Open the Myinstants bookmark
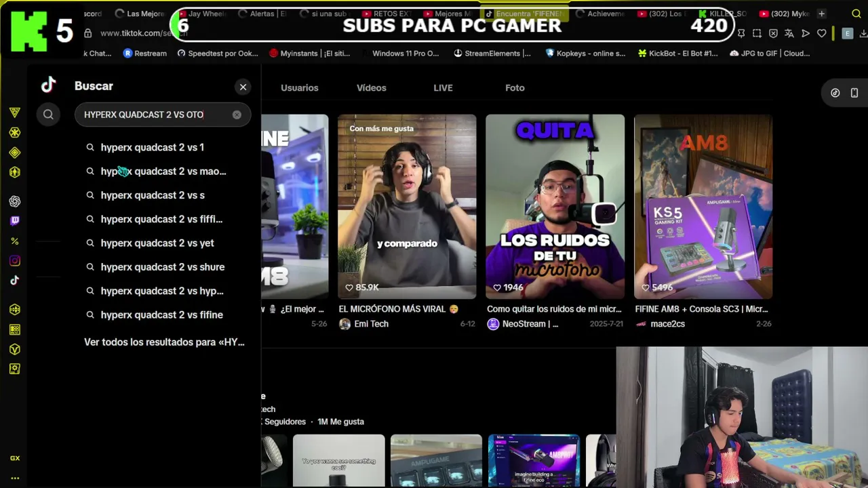 point(309,54)
